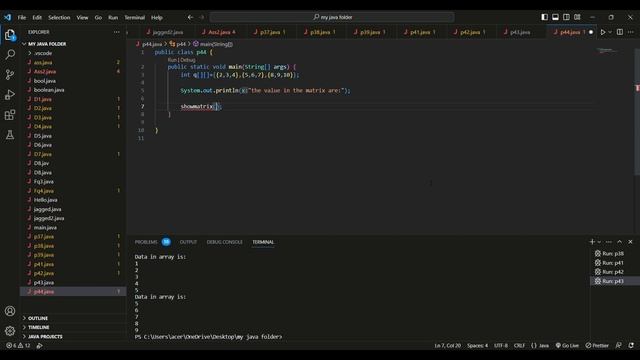640x360 pixels.
Task: Switch to the OUTPUT panel tab
Action: pos(188,242)
